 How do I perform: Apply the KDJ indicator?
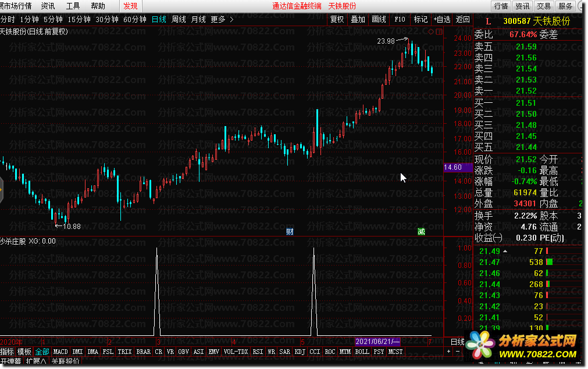click(x=300, y=352)
